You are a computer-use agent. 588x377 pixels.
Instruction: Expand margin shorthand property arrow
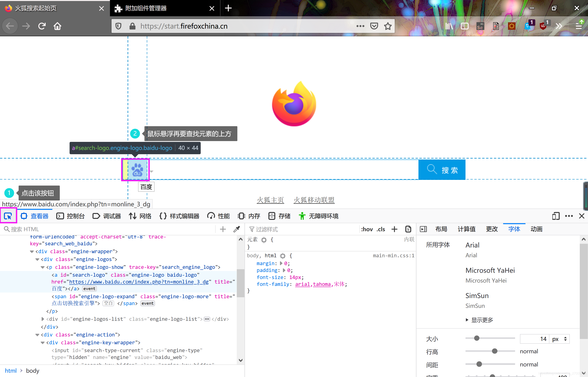tap(281, 263)
